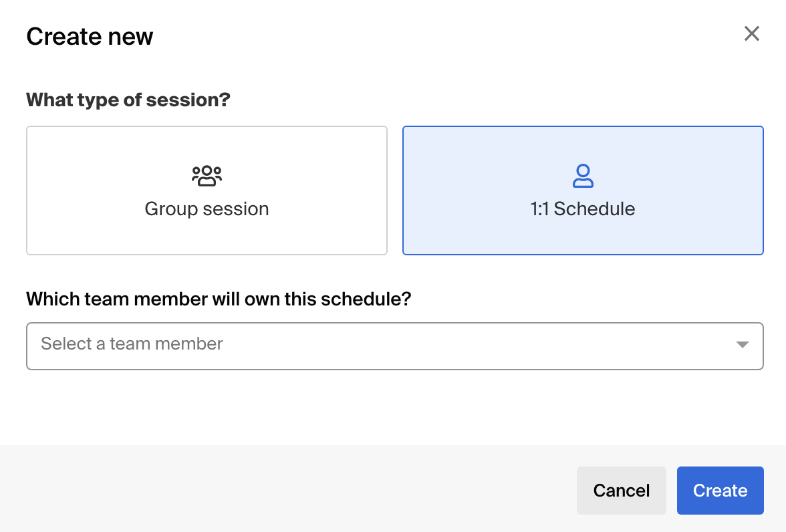Viewport: 786px width, 532px height.
Task: Click the "Group session" label text
Action: [207, 209]
